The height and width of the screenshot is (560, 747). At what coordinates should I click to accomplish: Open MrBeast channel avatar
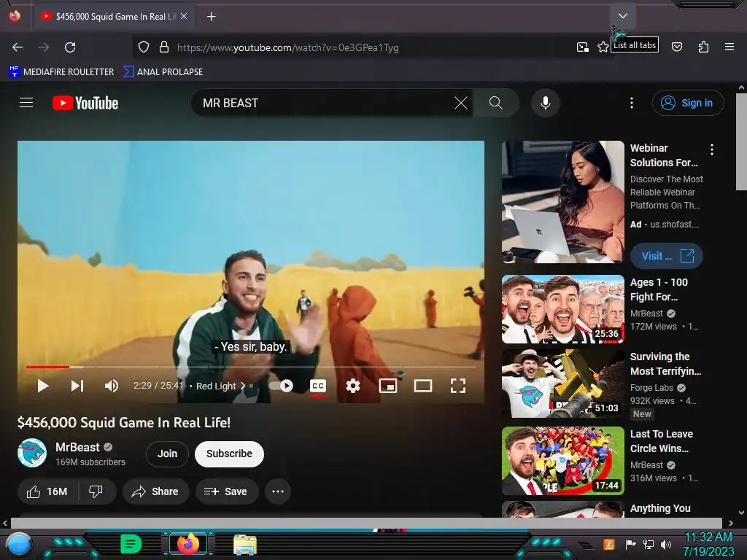pos(32,453)
